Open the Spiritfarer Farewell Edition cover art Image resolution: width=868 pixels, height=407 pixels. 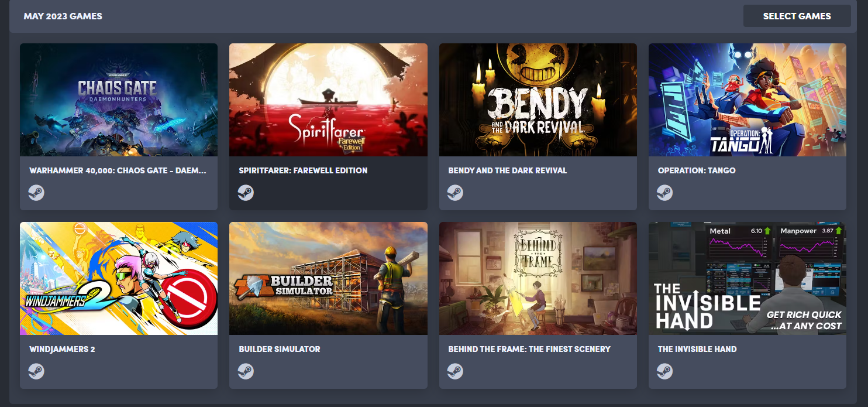[328, 100]
